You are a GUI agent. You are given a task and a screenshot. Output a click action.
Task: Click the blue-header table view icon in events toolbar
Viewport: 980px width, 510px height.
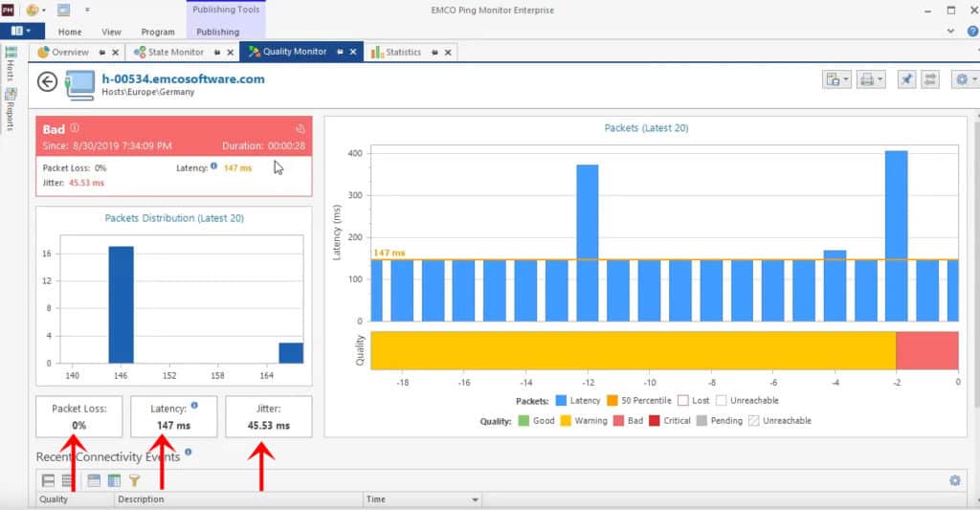94,480
